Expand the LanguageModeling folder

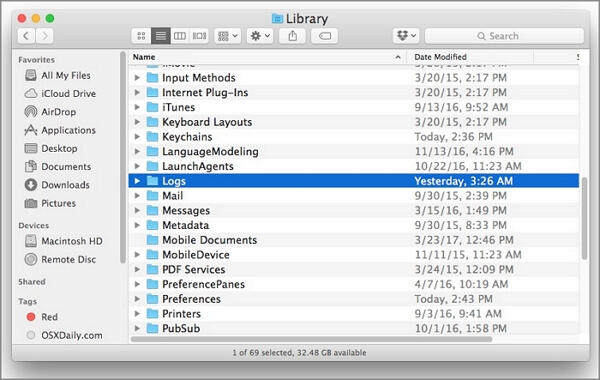coord(137,152)
